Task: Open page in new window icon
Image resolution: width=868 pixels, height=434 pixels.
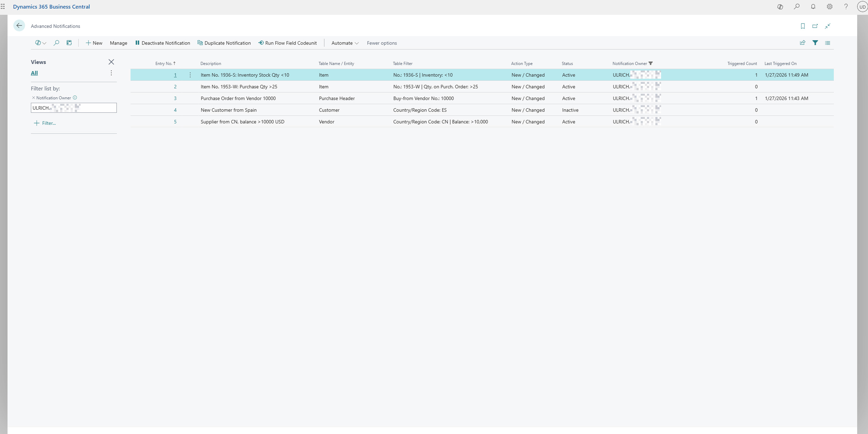Action: (x=815, y=26)
